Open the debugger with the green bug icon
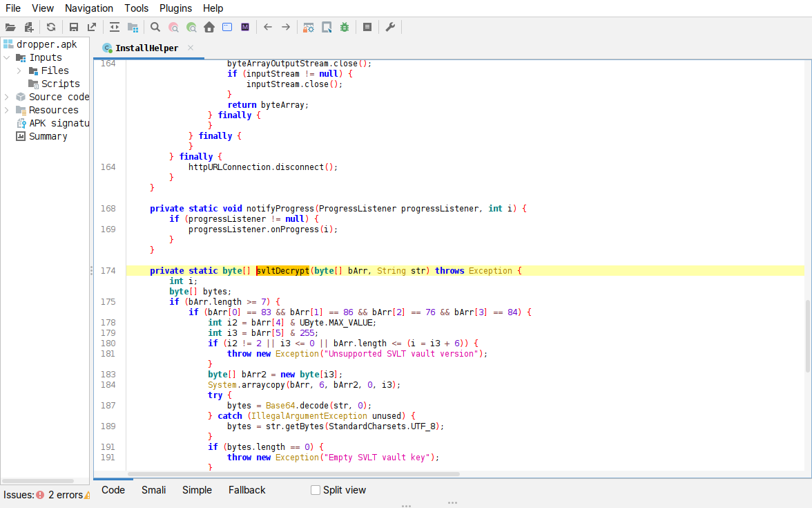The height and width of the screenshot is (508, 812). click(345, 27)
